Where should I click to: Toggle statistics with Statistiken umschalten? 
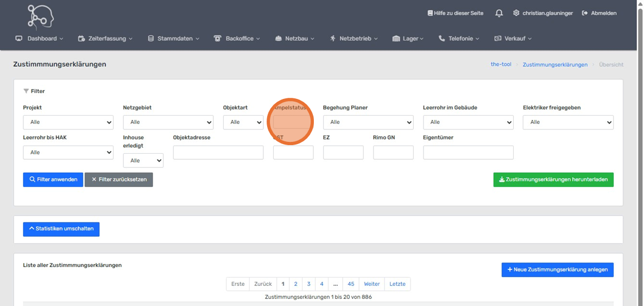click(x=61, y=229)
